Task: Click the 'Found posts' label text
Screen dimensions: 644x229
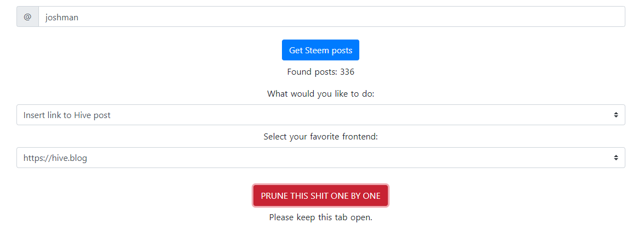Action: click(312, 72)
